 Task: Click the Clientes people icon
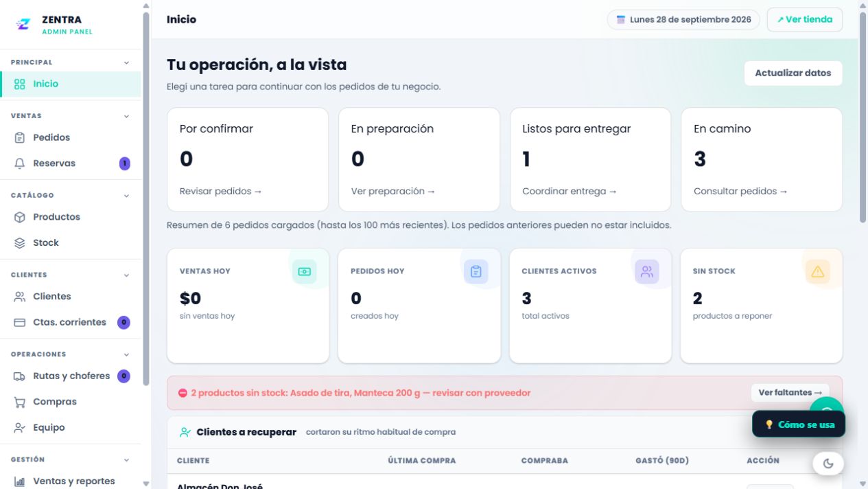(x=19, y=297)
